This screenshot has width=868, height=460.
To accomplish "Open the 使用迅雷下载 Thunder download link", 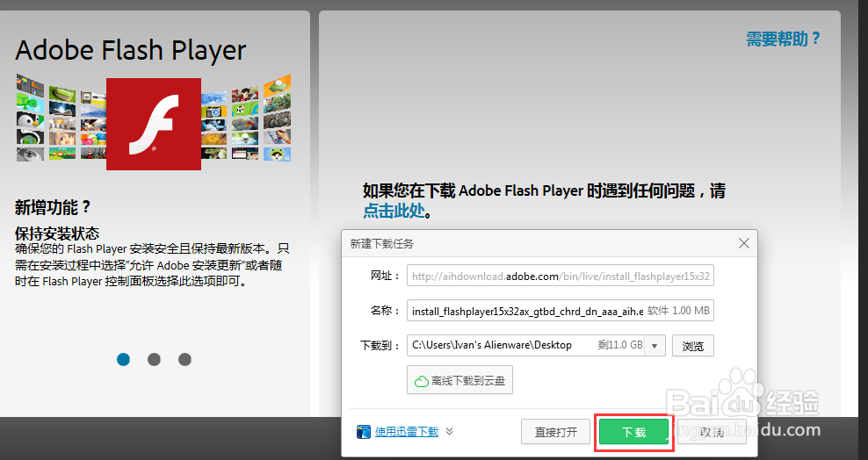I will coord(407,432).
